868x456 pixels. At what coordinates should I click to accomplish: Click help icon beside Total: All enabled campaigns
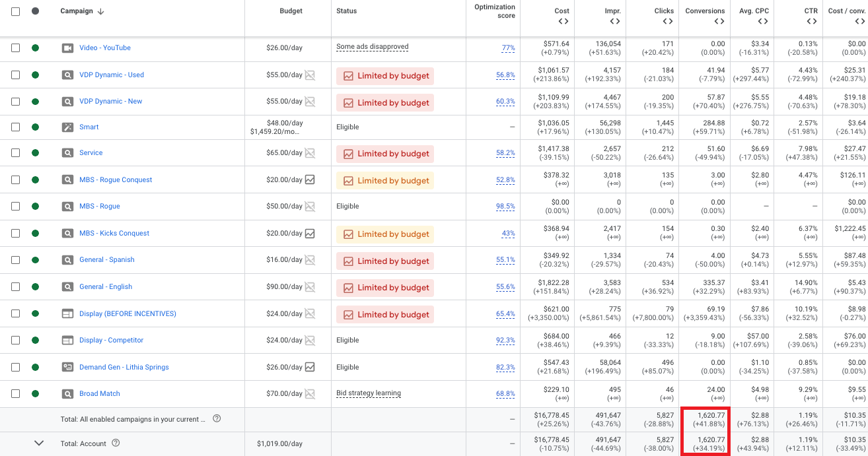217,418
